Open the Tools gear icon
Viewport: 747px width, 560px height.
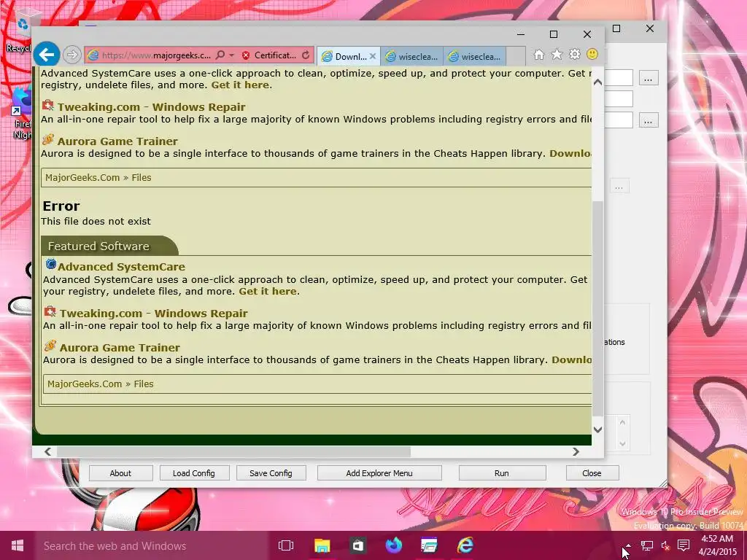575,55
